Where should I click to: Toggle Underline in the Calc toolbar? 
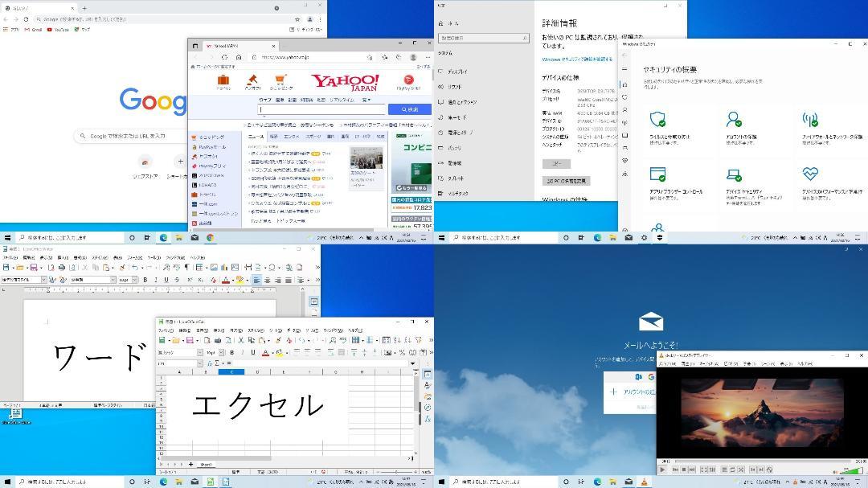[x=253, y=352]
